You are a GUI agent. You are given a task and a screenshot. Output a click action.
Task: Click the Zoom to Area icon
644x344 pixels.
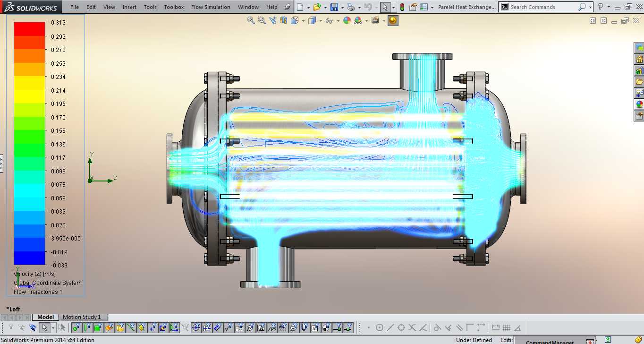[x=262, y=20]
